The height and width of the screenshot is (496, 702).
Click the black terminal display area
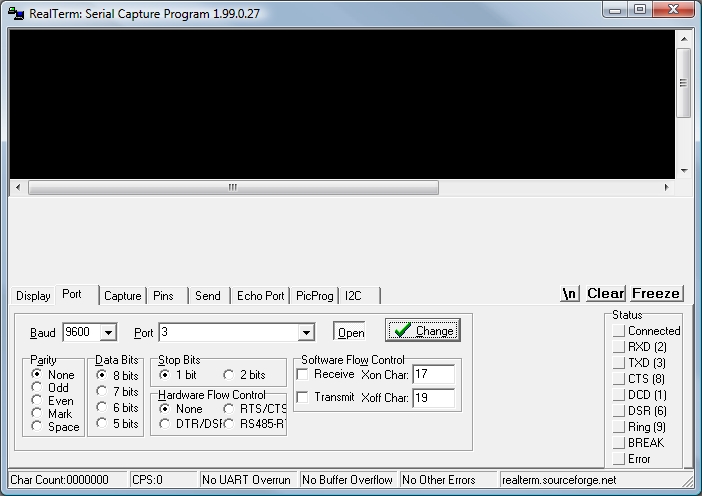click(x=342, y=104)
